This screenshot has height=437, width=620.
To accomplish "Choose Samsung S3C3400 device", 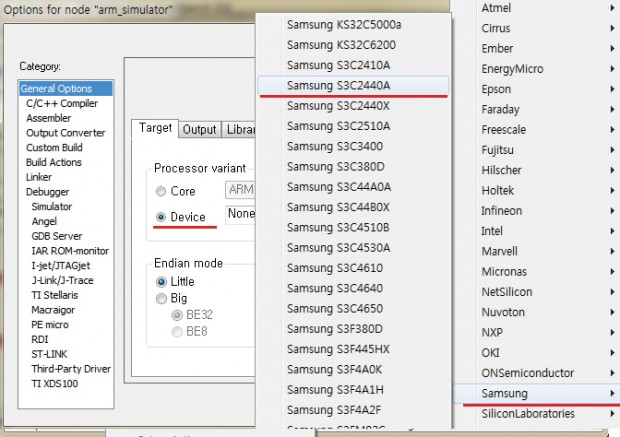I will click(x=353, y=146).
